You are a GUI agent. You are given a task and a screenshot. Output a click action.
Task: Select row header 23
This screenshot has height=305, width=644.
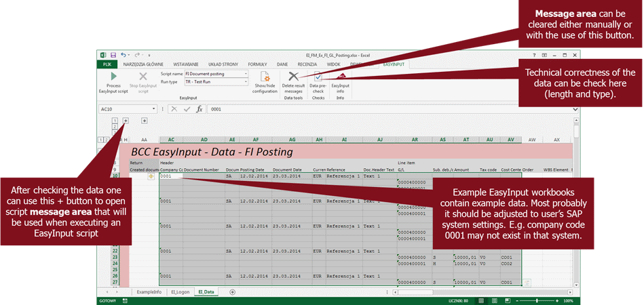tap(115, 258)
